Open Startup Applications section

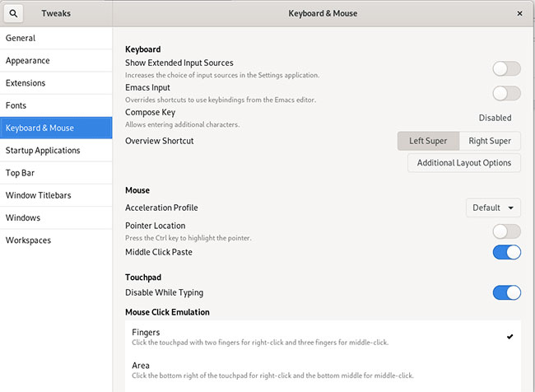(56, 150)
